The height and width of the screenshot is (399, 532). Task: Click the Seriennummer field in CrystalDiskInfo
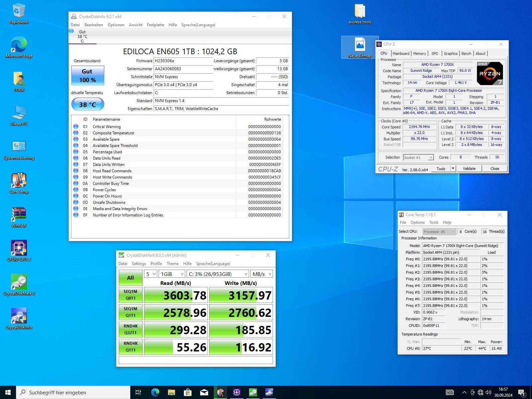click(183, 69)
